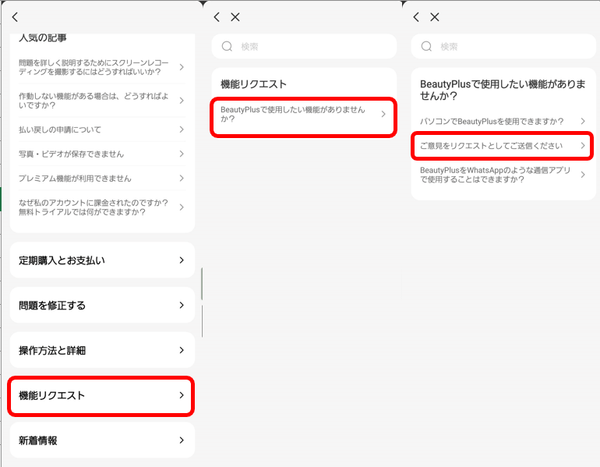This screenshot has height=467, width=600.
Task: Focus the right panel 検索 search field
Action: pos(503,46)
